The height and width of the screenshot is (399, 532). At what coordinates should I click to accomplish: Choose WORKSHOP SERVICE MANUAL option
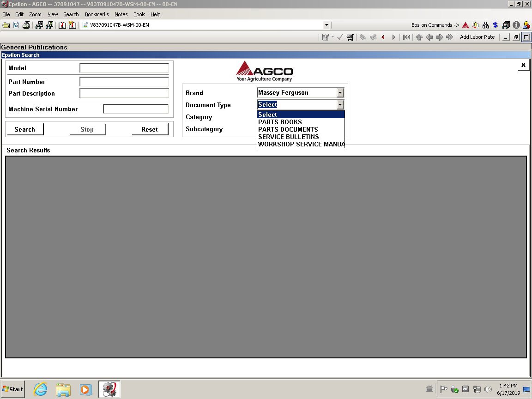pyautogui.click(x=301, y=144)
